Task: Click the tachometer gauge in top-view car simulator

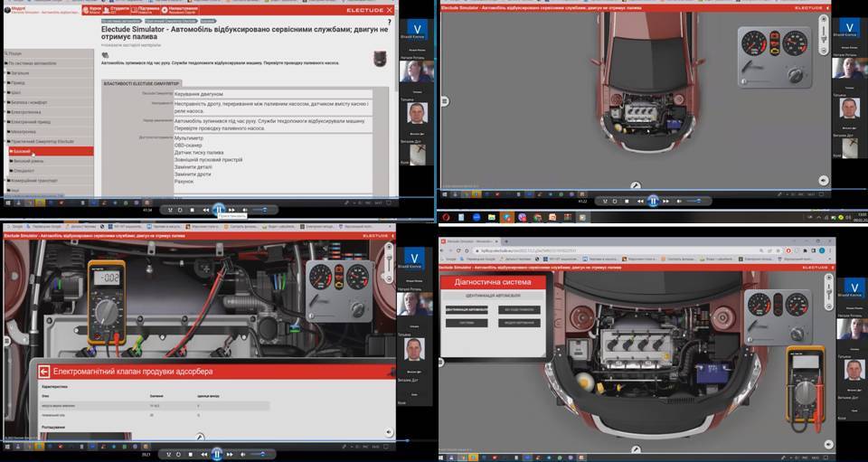Action: click(x=754, y=42)
